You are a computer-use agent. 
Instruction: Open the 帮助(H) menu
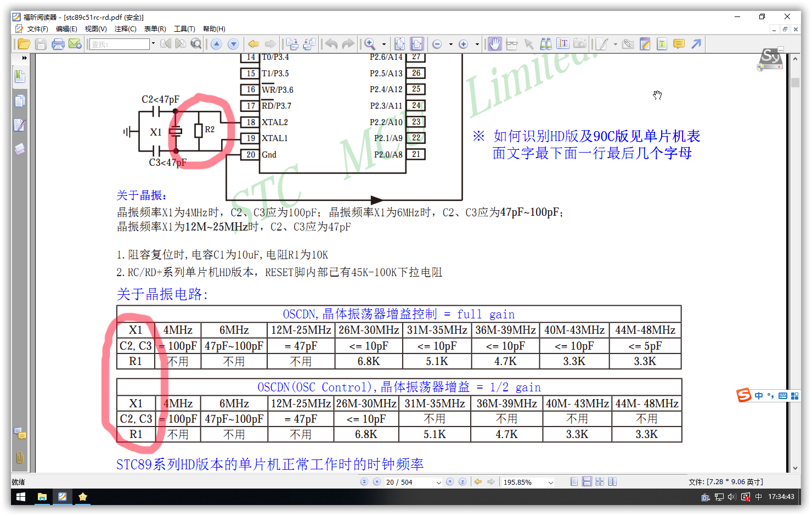coord(214,29)
